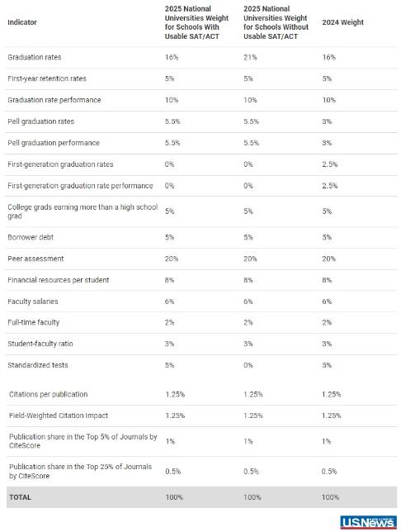This screenshot has height=532, width=401.
Task: Select Citations per publication label
Action: click(x=49, y=394)
